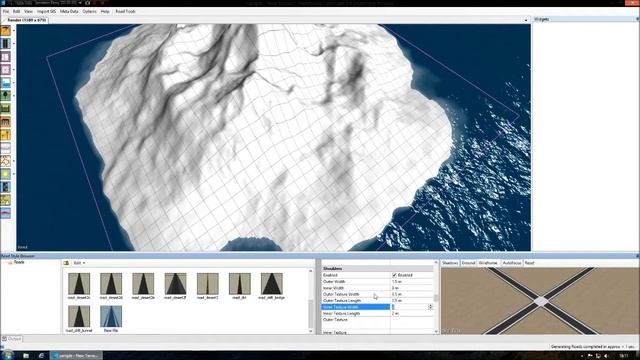
Task: Select the purple icon with white panel
Action: click(x=5, y=57)
